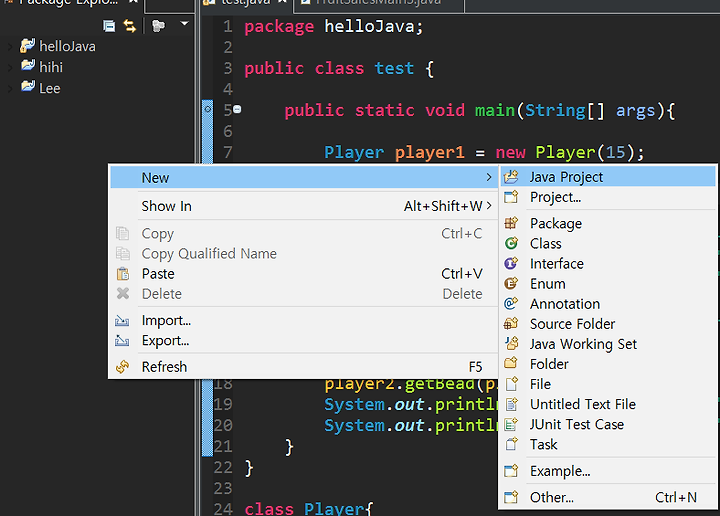The height and width of the screenshot is (516, 720).
Task: Open the New submenu entry
Action: tap(304, 178)
